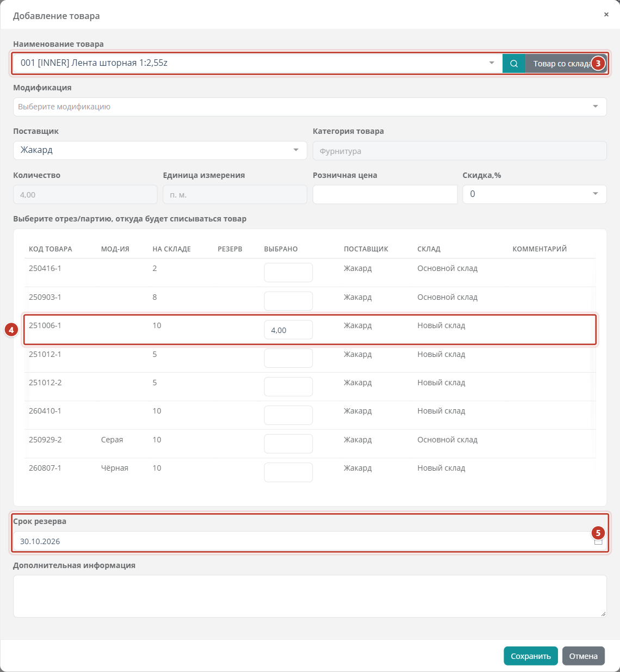The height and width of the screenshot is (672, 620).
Task: Click the Выбрано column header
Action: pos(281,249)
